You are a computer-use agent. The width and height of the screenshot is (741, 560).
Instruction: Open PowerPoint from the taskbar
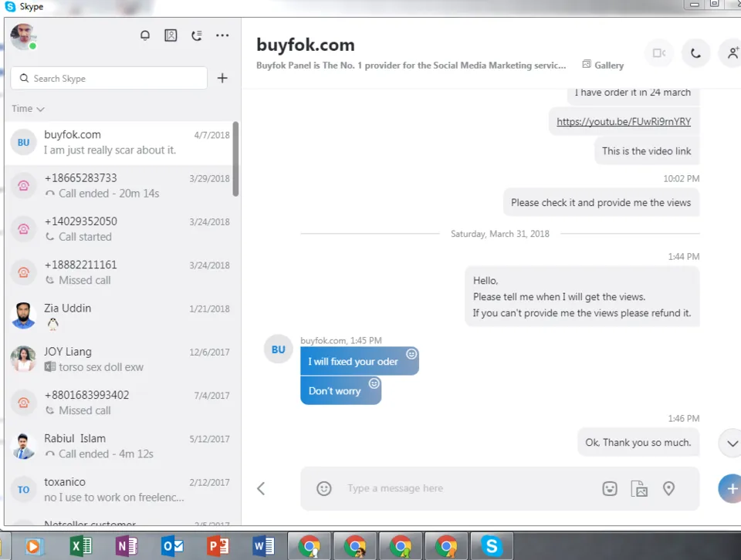(218, 546)
